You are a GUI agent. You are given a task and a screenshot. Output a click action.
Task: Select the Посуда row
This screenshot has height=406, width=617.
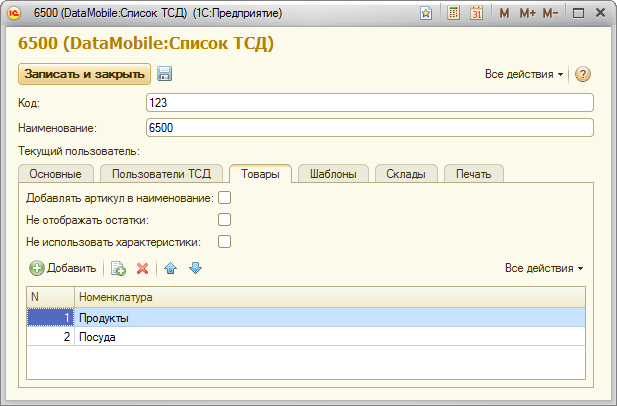[x=306, y=337]
